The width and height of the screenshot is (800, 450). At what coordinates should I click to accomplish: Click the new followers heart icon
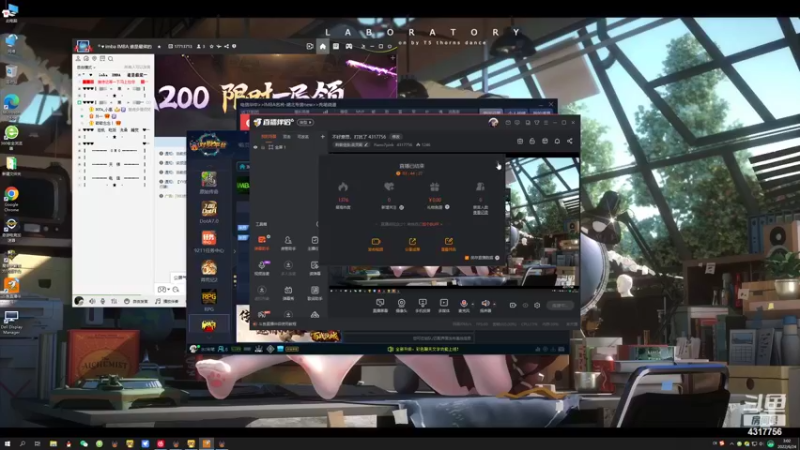389,187
